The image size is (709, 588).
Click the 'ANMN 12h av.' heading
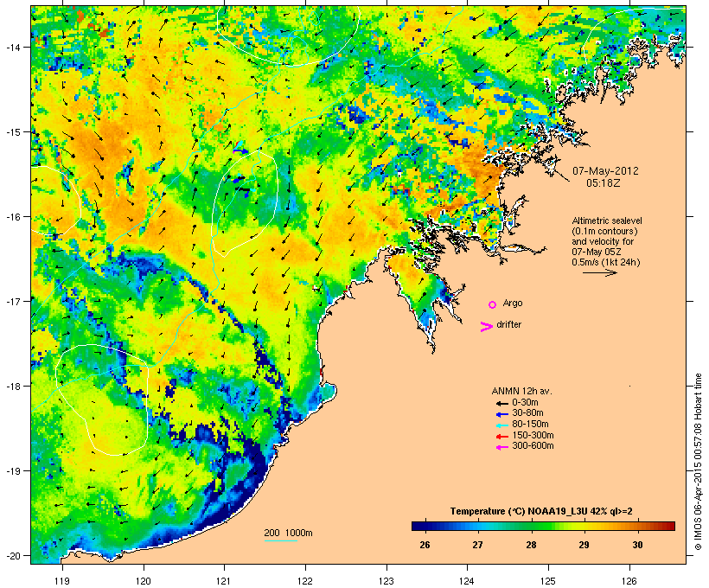point(521,391)
